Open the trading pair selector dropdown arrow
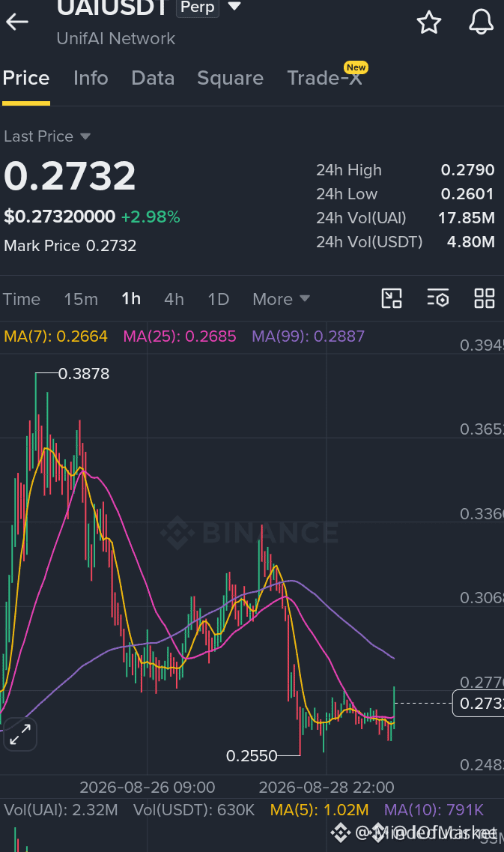This screenshot has width=504, height=852. (x=234, y=7)
